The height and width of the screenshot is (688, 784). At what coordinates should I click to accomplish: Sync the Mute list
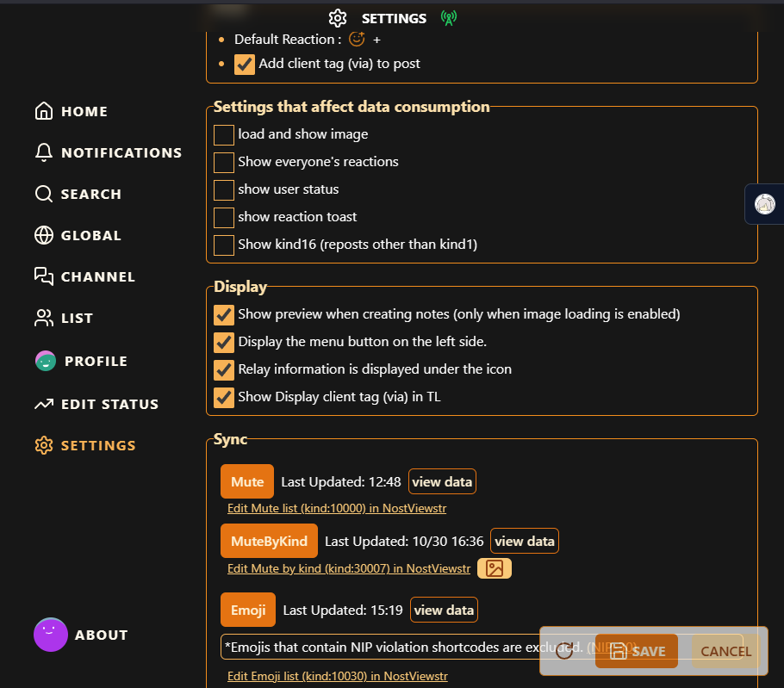pos(247,481)
